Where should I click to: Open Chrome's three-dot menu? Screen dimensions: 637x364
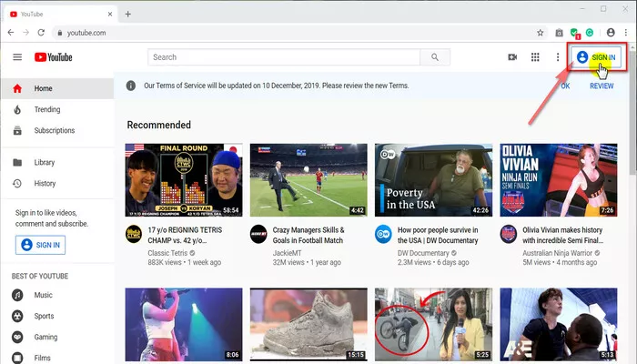tap(626, 33)
